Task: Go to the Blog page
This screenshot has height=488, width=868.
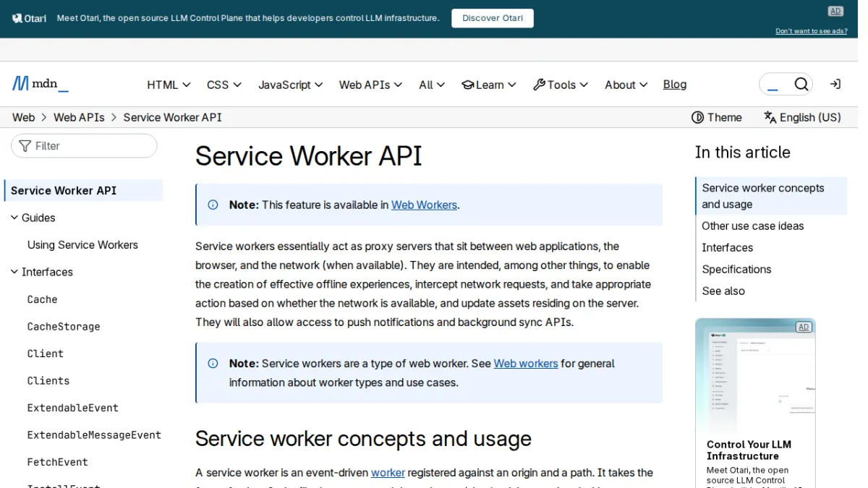Action: coord(675,85)
